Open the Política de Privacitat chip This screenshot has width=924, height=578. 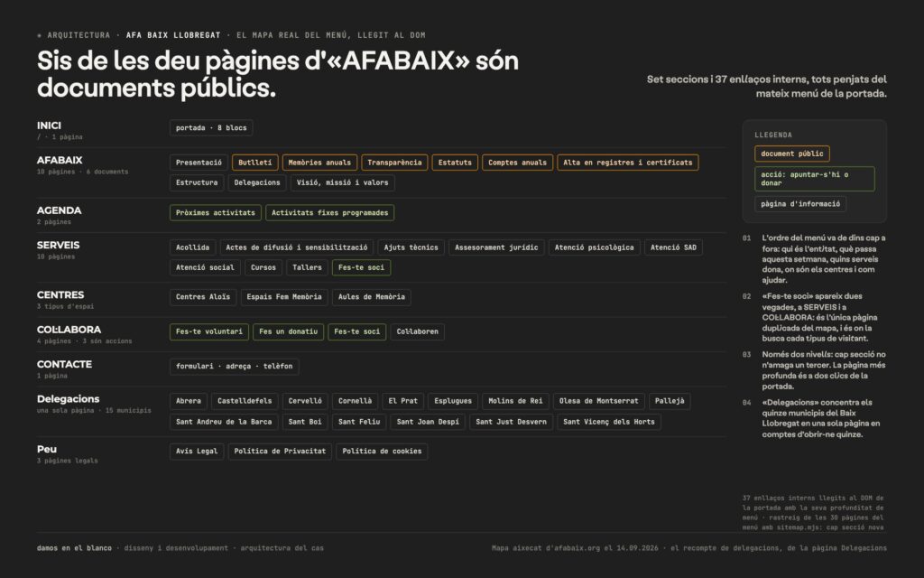(x=280, y=452)
